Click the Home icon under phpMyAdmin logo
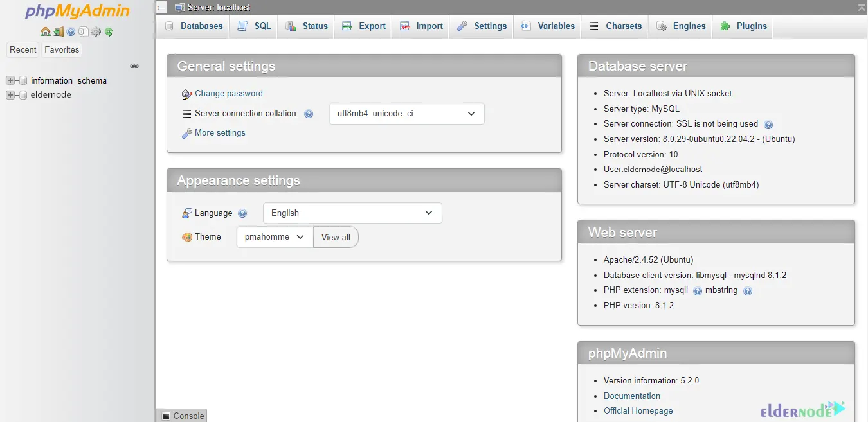 [45, 31]
